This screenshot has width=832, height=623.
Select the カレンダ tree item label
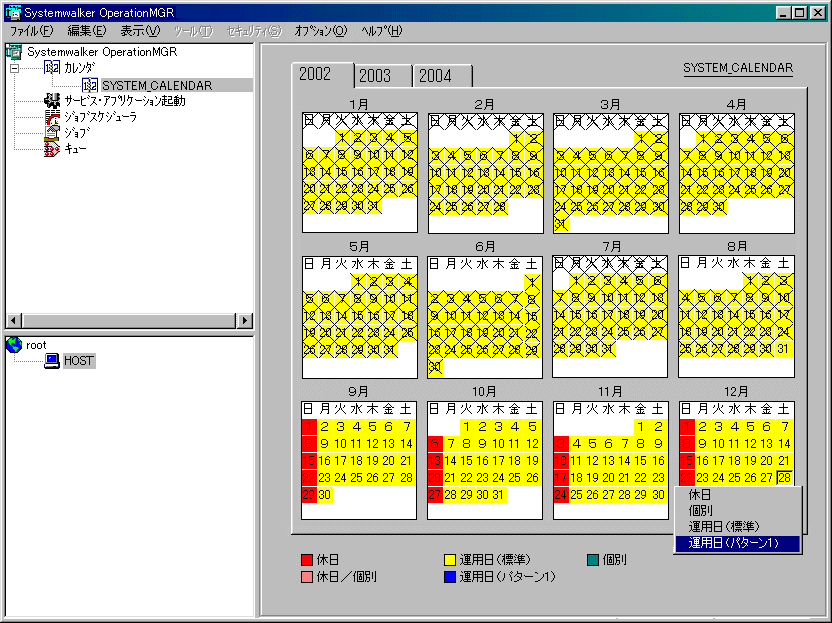[x=80, y=68]
